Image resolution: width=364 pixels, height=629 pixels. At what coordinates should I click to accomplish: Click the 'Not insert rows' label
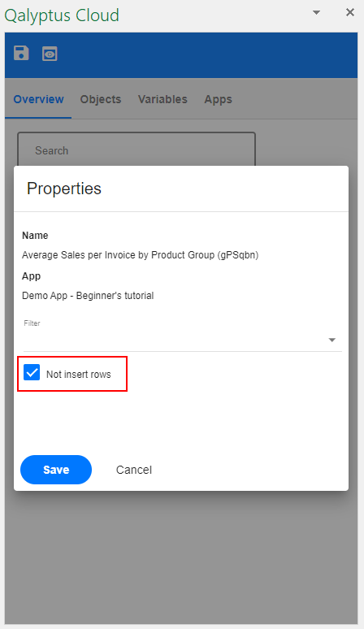click(x=79, y=375)
